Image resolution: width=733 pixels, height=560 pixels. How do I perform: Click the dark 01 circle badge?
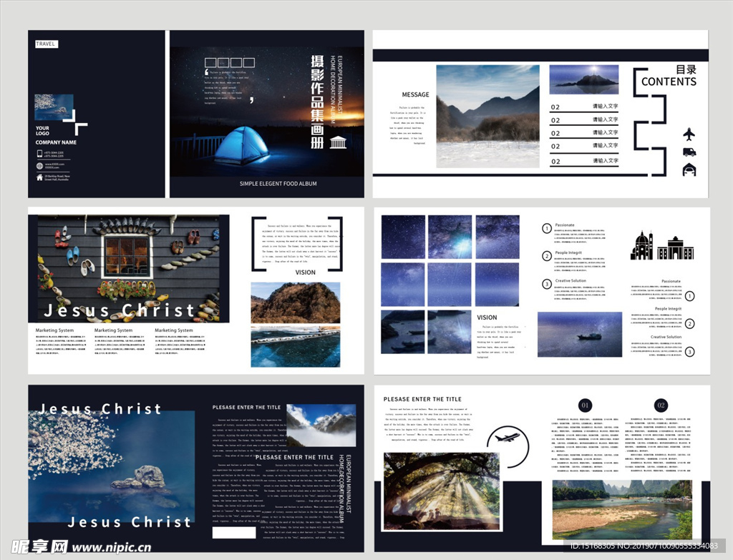tap(585, 405)
